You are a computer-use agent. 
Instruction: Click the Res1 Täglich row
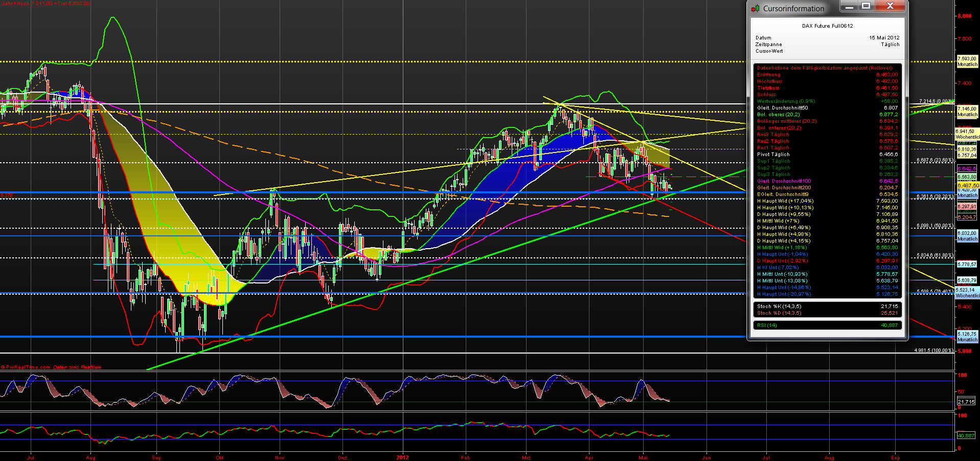coord(827,148)
